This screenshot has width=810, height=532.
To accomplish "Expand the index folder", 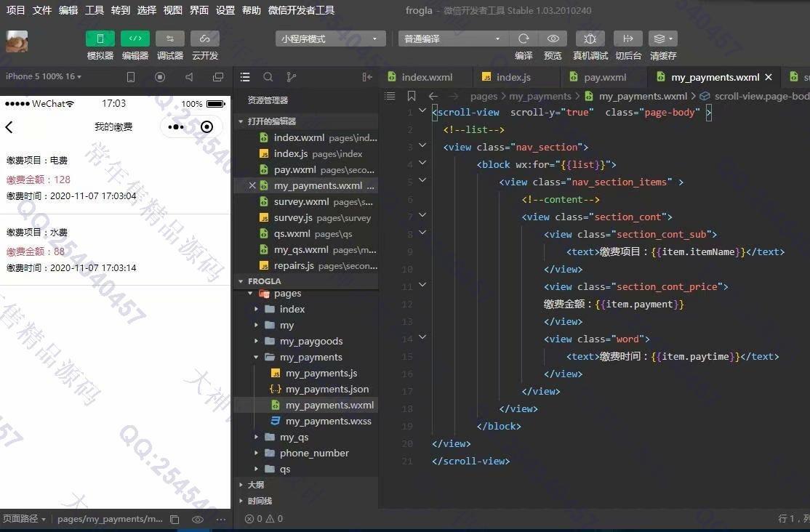I will tap(256, 309).
